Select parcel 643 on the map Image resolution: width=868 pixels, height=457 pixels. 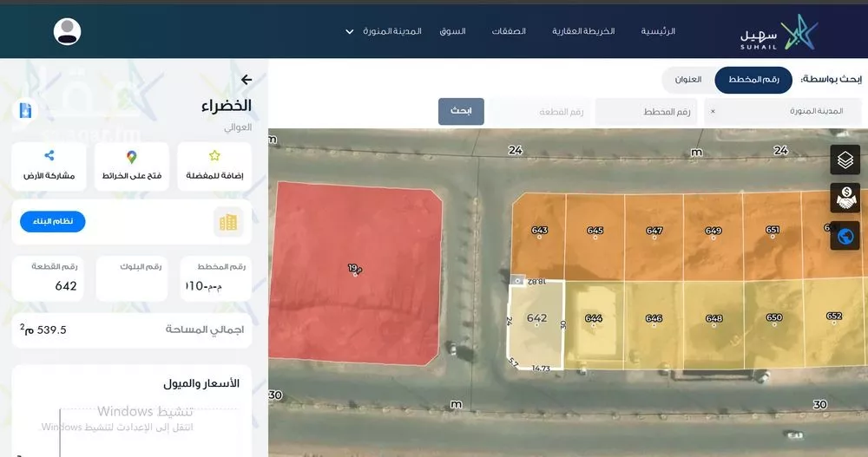click(538, 238)
